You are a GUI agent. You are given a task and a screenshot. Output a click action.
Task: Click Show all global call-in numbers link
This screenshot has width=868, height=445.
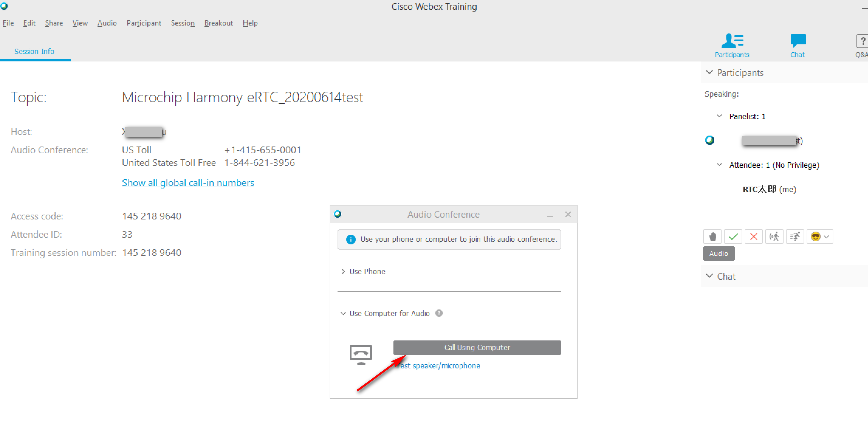(188, 183)
